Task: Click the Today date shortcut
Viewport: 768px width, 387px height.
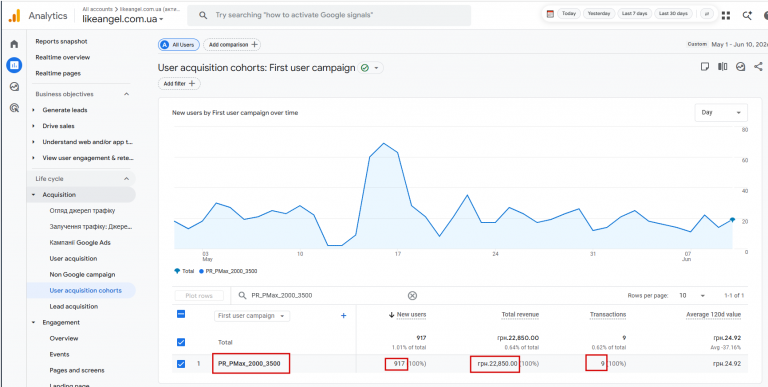Action: click(x=569, y=14)
